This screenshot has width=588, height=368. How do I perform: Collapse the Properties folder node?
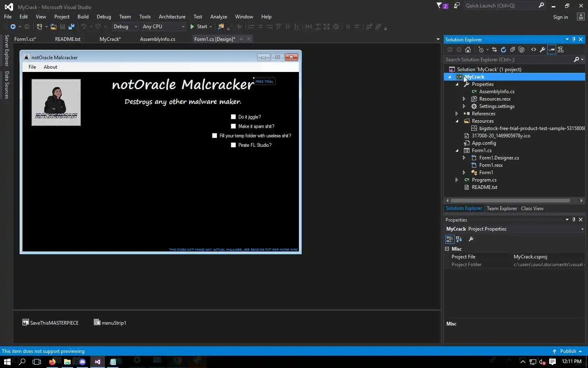tap(457, 84)
